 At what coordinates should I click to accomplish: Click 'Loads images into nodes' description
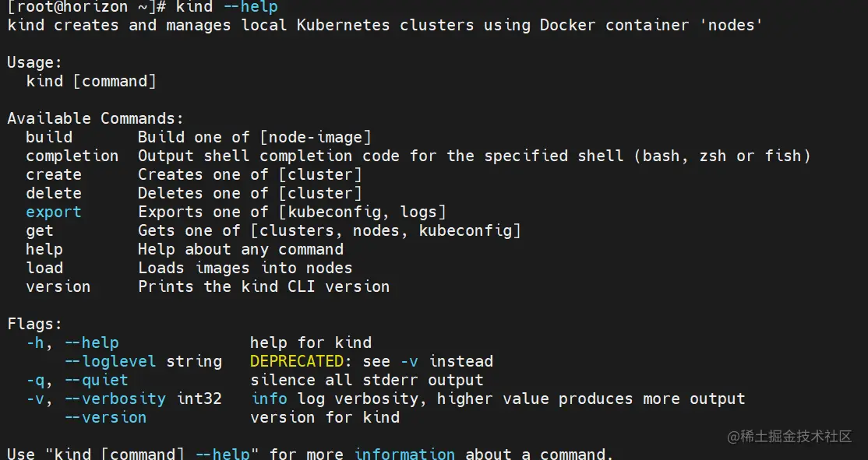click(245, 269)
